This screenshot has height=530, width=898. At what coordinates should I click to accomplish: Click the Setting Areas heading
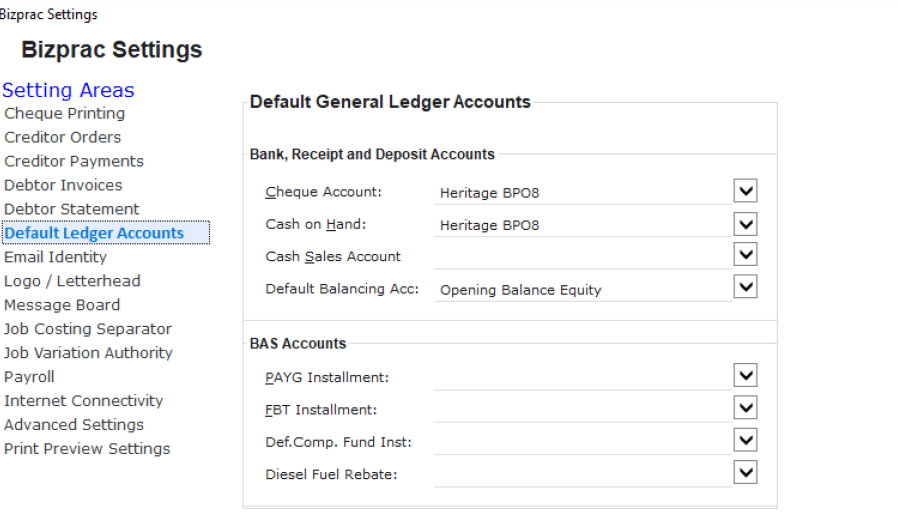(68, 90)
